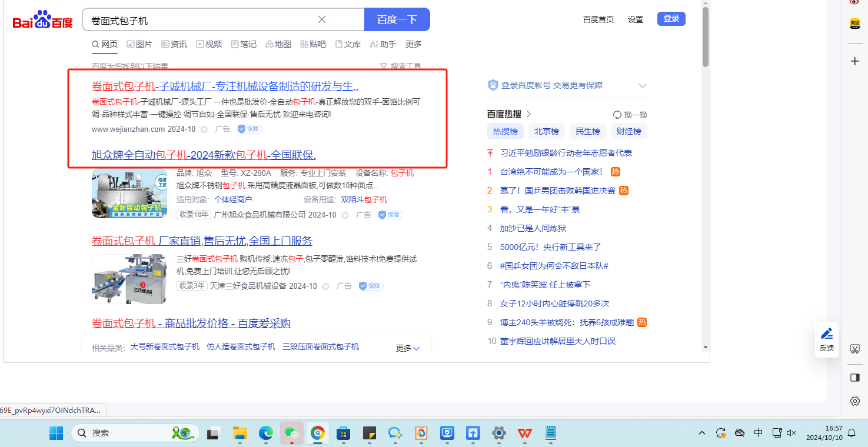Open WeChat from the taskbar
The height and width of the screenshot is (447, 868).
coord(291,433)
